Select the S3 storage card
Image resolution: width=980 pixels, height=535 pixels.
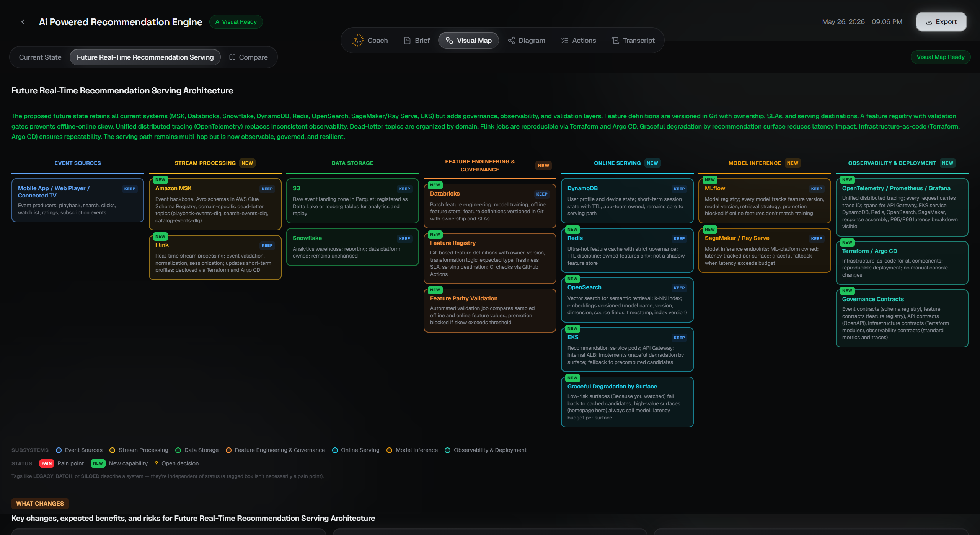[352, 201]
